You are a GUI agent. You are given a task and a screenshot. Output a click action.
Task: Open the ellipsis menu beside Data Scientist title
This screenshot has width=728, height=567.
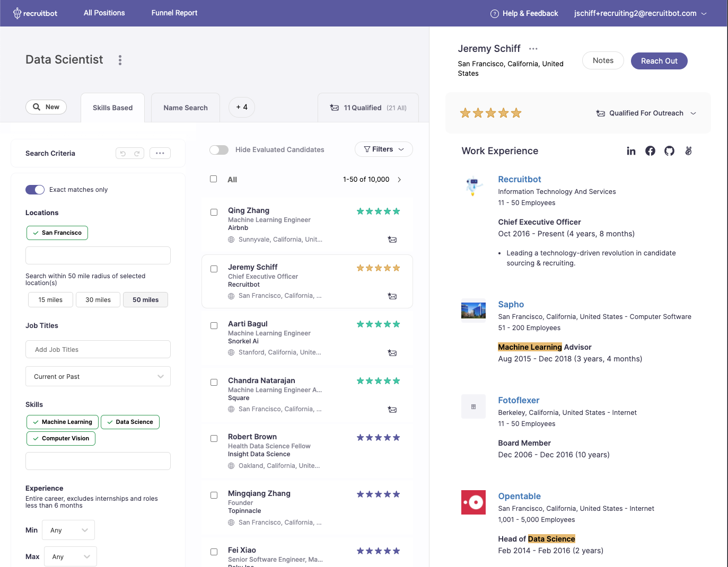pos(120,60)
